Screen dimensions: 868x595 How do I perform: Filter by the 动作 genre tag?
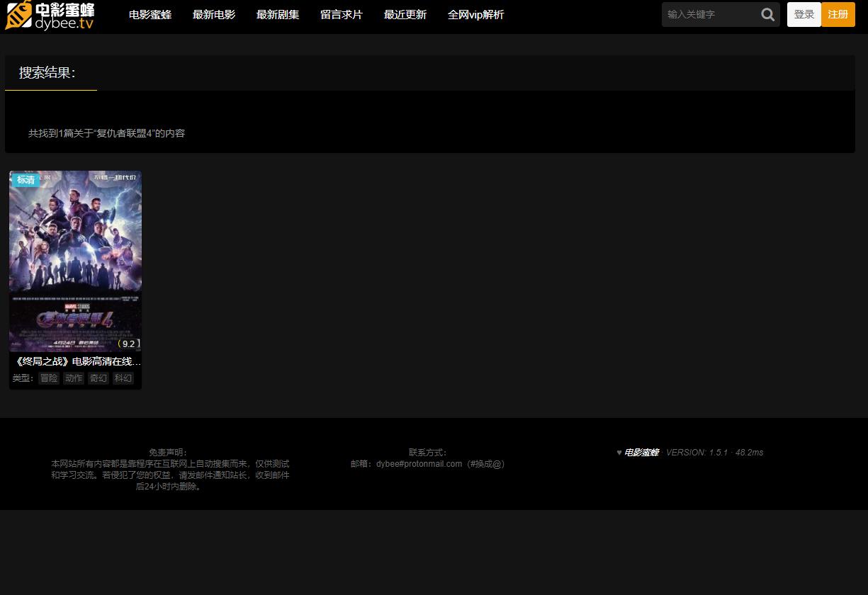tap(74, 378)
